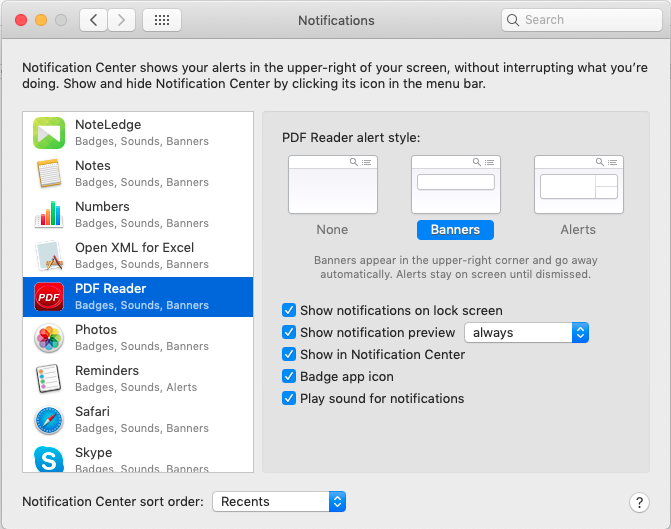This screenshot has height=529, width=671.
Task: Click the Numbers app icon
Action: coord(49,214)
